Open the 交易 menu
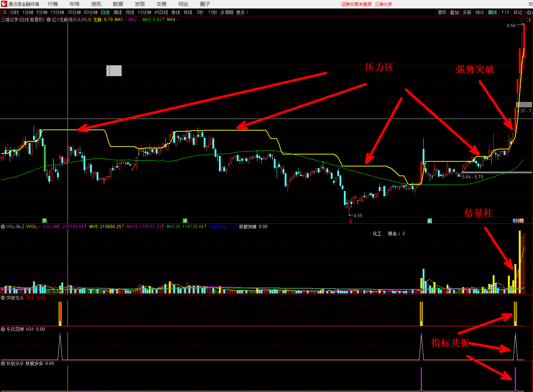This screenshot has height=392, width=533. 162,4
